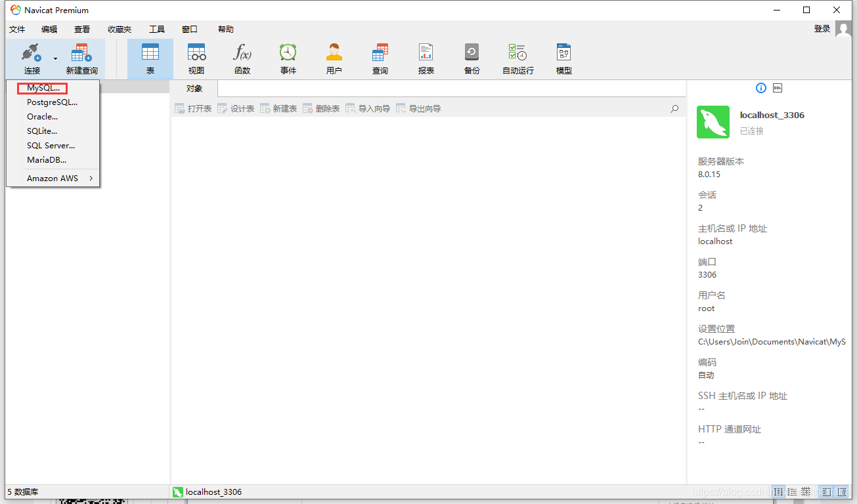857x504 pixels.
Task: Show saved queries via 查询 icon
Action: pyautogui.click(x=380, y=58)
